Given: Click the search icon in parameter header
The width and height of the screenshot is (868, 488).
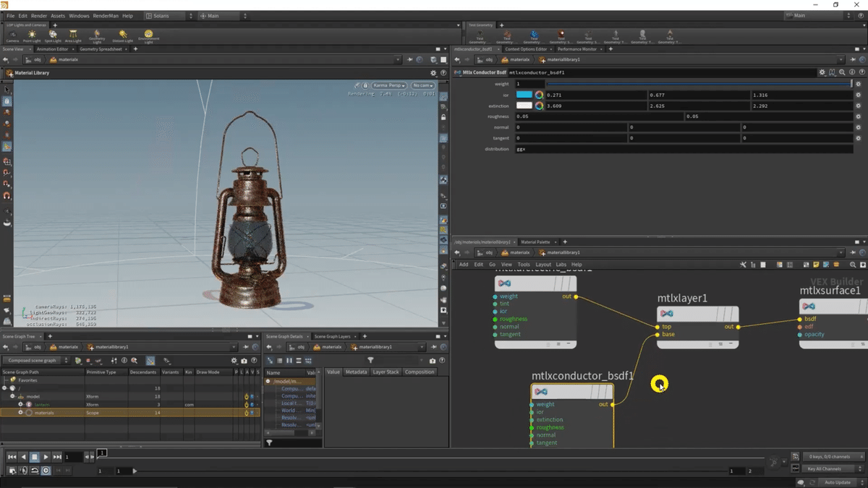Looking at the screenshot, I should pyautogui.click(x=843, y=73).
